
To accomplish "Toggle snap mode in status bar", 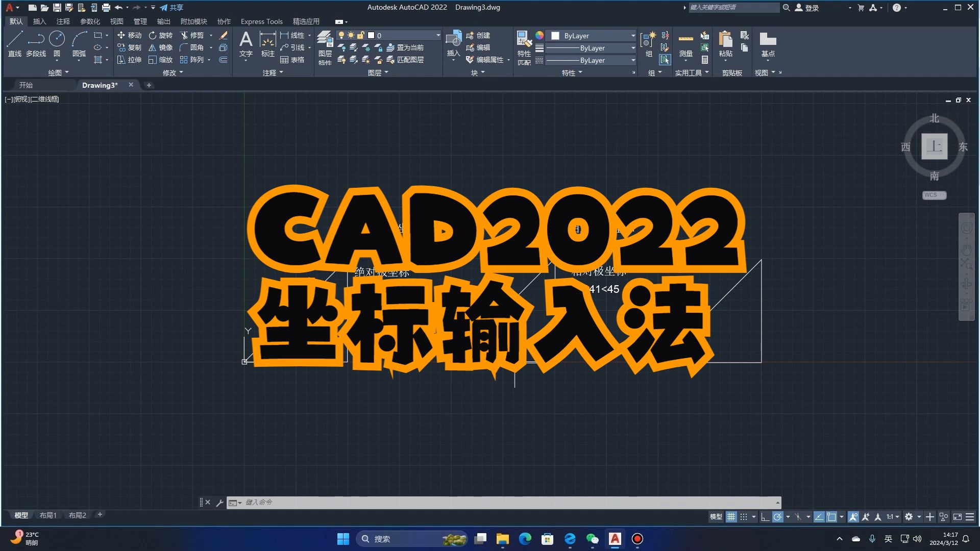I will [744, 517].
